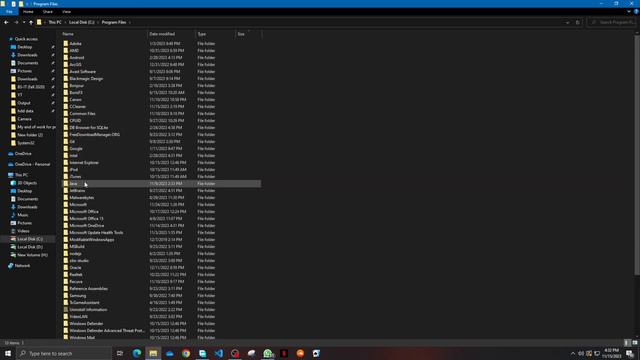Open pinned Pictures under Quick access
This screenshot has width=640, height=360.
click(24, 71)
